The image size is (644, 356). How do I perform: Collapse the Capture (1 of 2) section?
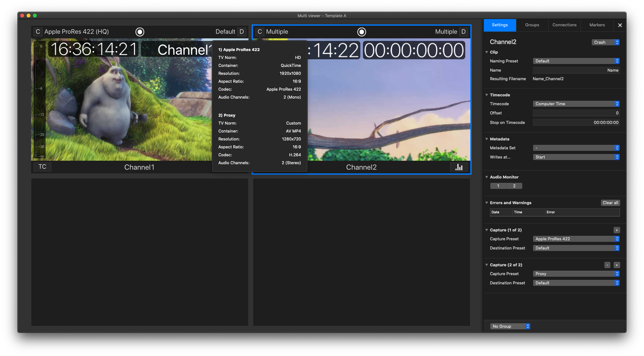(486, 230)
